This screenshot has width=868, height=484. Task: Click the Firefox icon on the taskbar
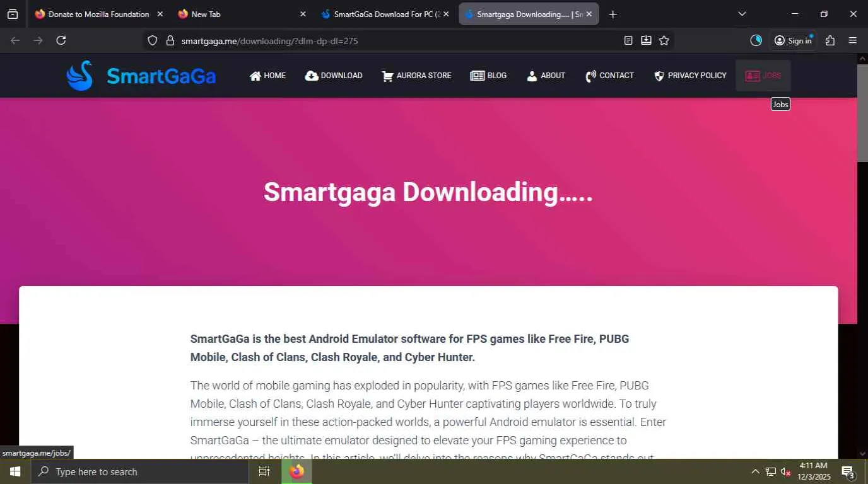pyautogui.click(x=297, y=471)
